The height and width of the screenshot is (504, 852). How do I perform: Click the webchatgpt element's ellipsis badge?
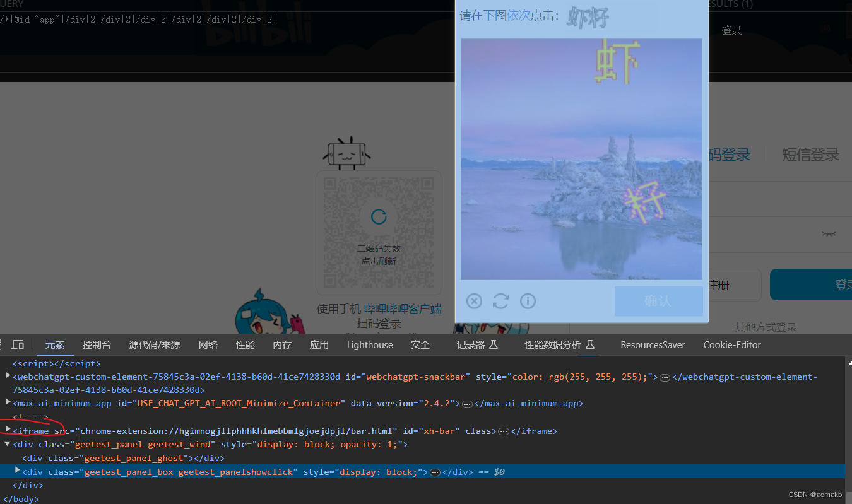click(x=665, y=377)
